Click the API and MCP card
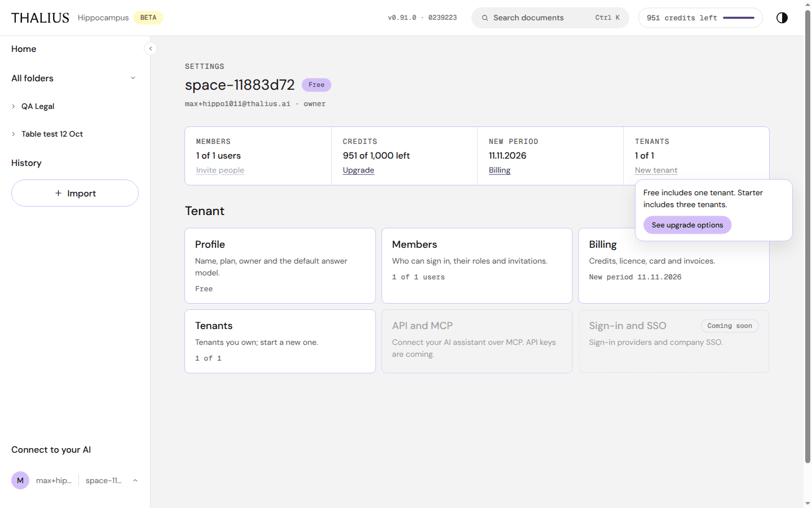The width and height of the screenshot is (812, 508). click(x=477, y=341)
